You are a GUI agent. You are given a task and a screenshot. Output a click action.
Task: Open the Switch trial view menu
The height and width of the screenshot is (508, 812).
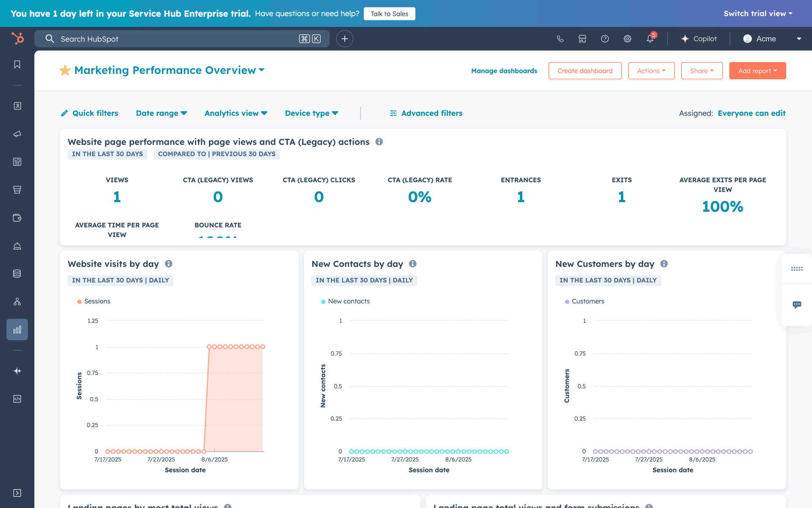point(758,14)
